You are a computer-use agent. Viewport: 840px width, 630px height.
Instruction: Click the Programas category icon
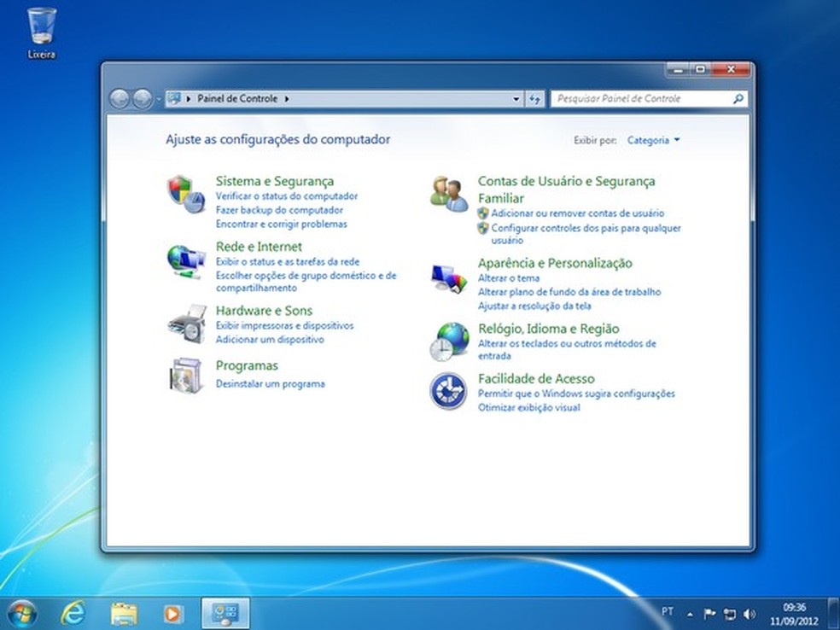185,375
